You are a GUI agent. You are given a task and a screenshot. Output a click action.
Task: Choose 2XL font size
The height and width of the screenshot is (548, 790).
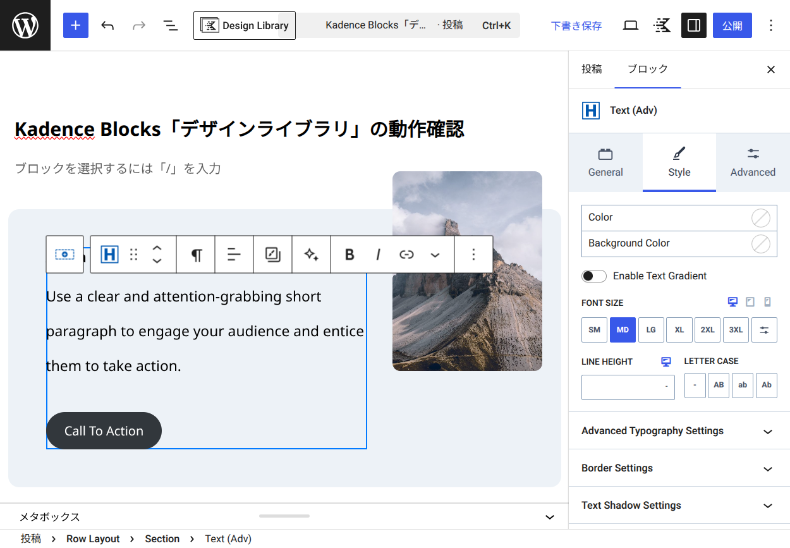click(707, 330)
